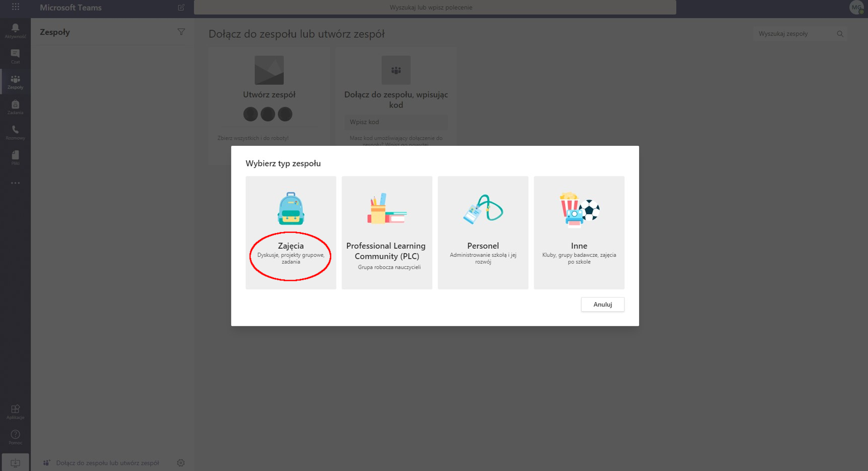Click the join-with-code team tile icon
The image size is (868, 471).
396,70
